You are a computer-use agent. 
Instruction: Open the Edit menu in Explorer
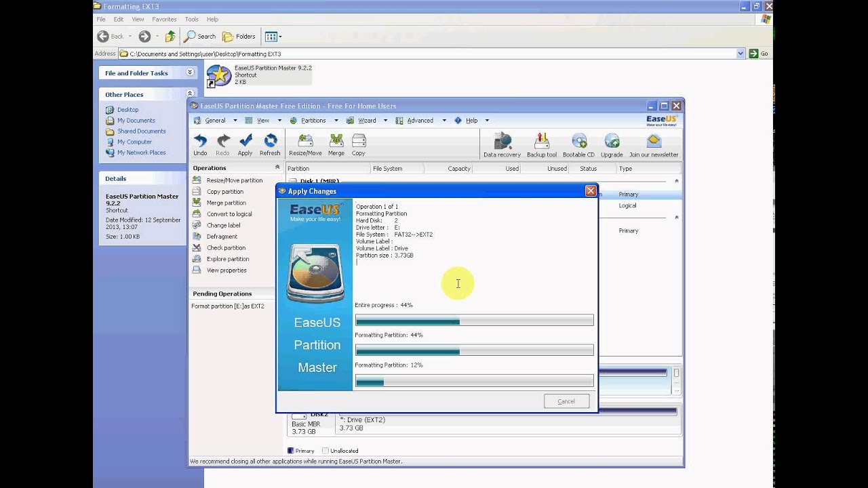[x=119, y=20]
